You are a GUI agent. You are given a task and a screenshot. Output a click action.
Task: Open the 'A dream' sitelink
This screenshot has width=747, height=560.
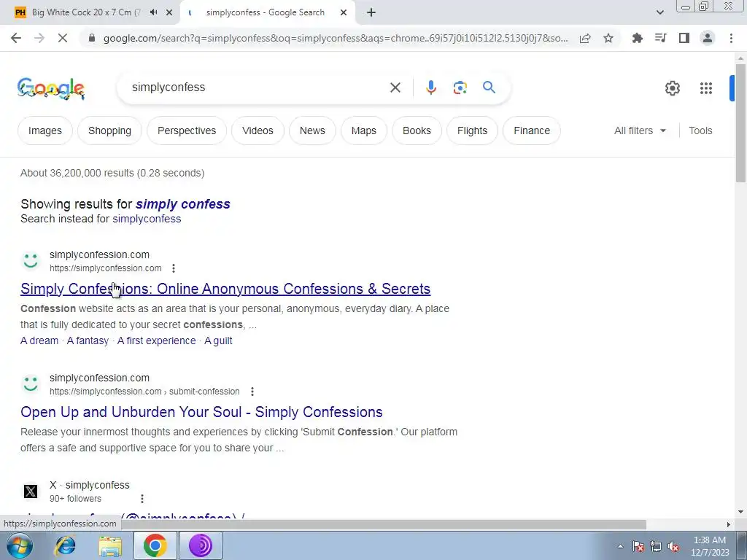pyautogui.click(x=39, y=341)
